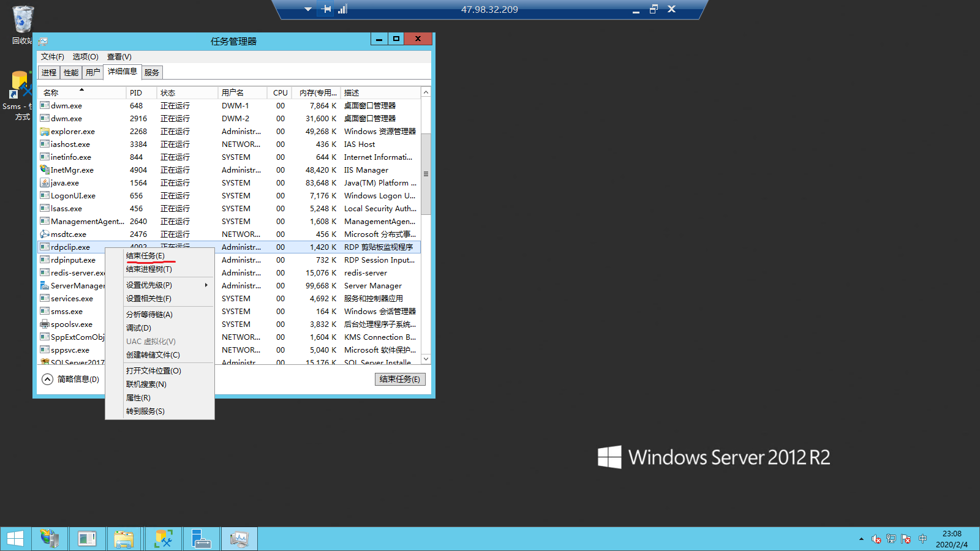Image resolution: width=980 pixels, height=551 pixels.
Task: Toggle the Chinese input method indicator
Action: tap(922, 539)
